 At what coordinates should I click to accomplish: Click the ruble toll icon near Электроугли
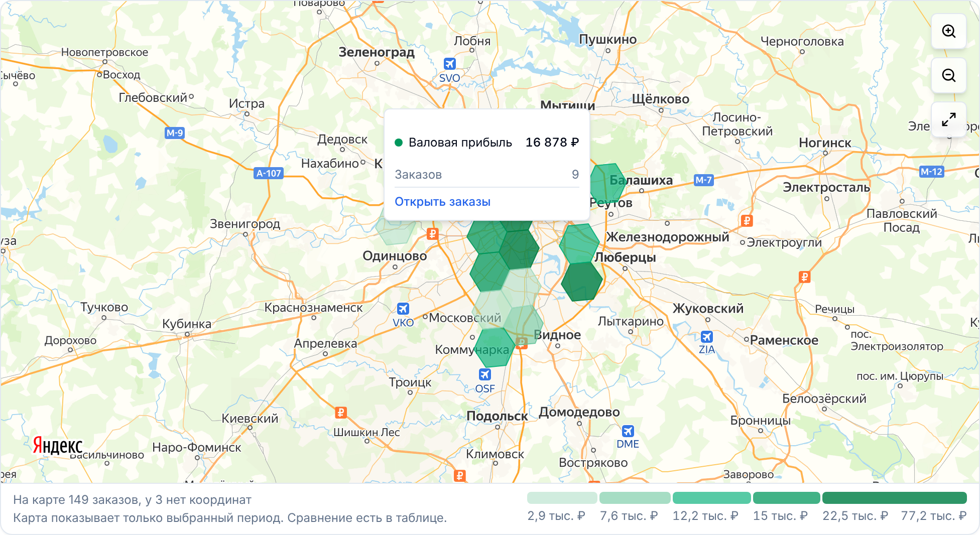tap(747, 221)
